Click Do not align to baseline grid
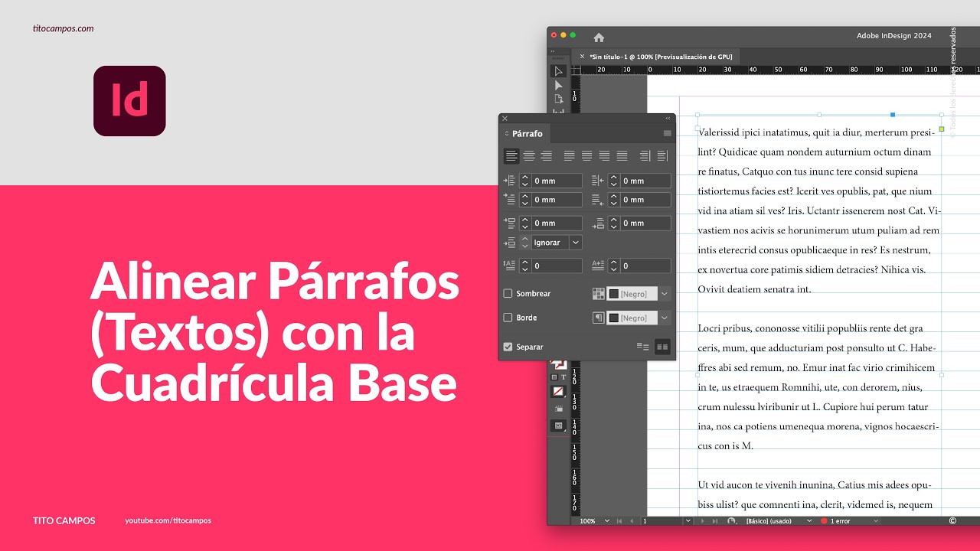The height and width of the screenshot is (551, 980). [643, 347]
